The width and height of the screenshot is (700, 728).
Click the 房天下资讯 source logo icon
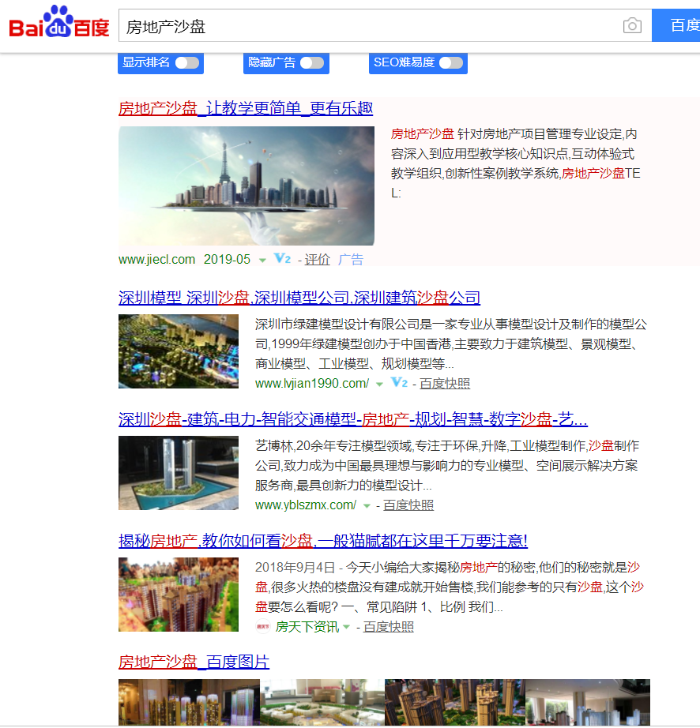[263, 626]
